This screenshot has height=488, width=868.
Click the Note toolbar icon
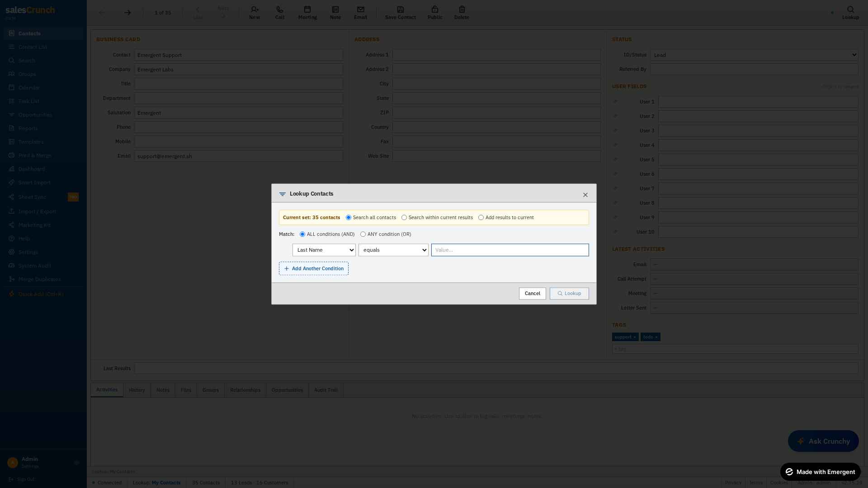click(335, 13)
